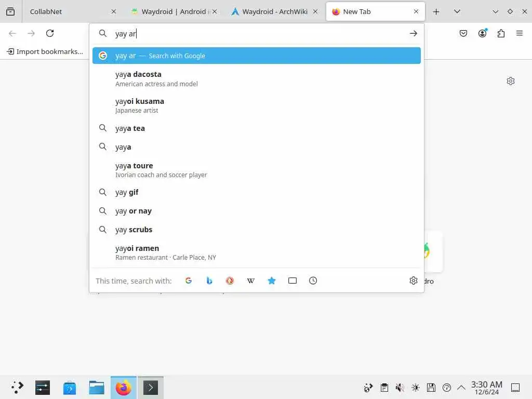The image size is (532, 399).
Task: Search in History clock icon
Action: click(313, 281)
